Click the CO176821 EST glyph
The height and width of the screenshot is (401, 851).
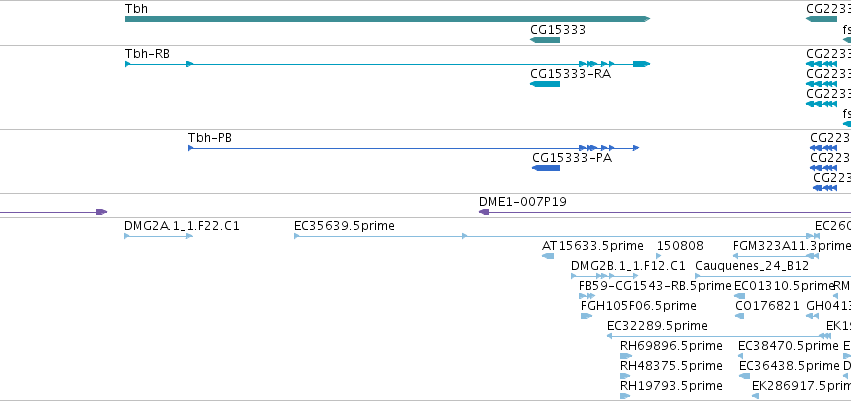pos(739,316)
